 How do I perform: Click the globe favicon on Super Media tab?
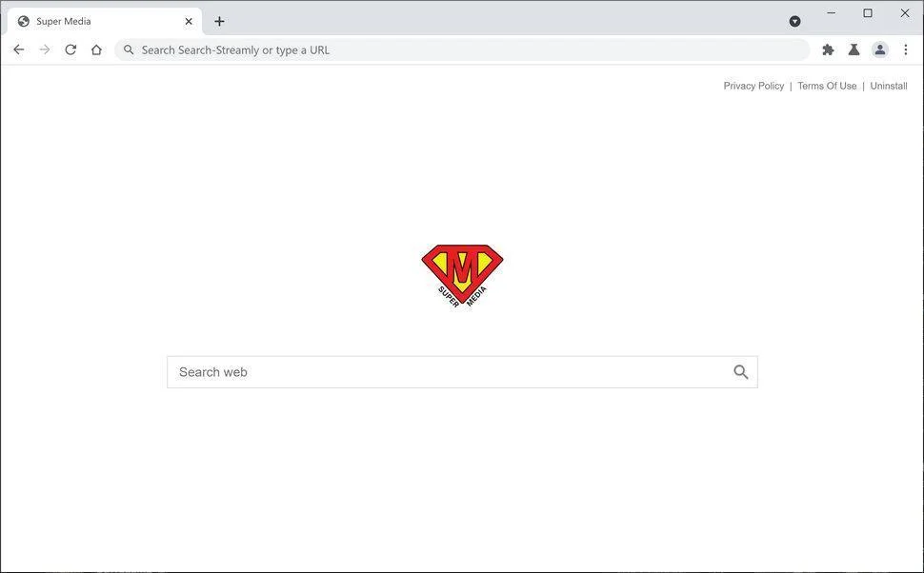click(x=24, y=22)
